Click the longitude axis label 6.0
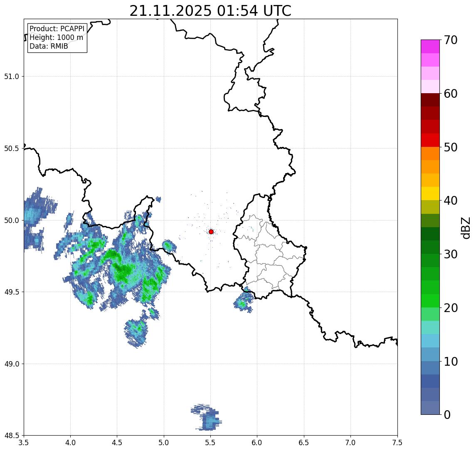 [x=257, y=443]
